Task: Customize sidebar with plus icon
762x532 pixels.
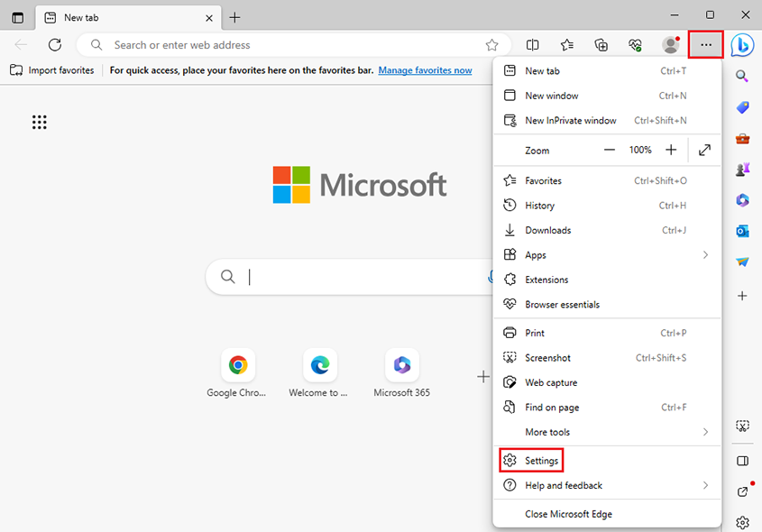Action: 742,296
